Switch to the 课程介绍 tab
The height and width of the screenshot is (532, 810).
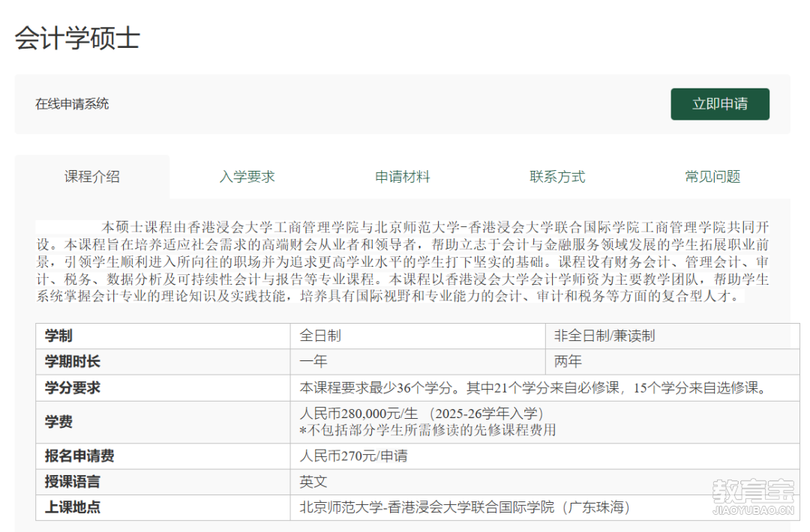pyautogui.click(x=92, y=177)
